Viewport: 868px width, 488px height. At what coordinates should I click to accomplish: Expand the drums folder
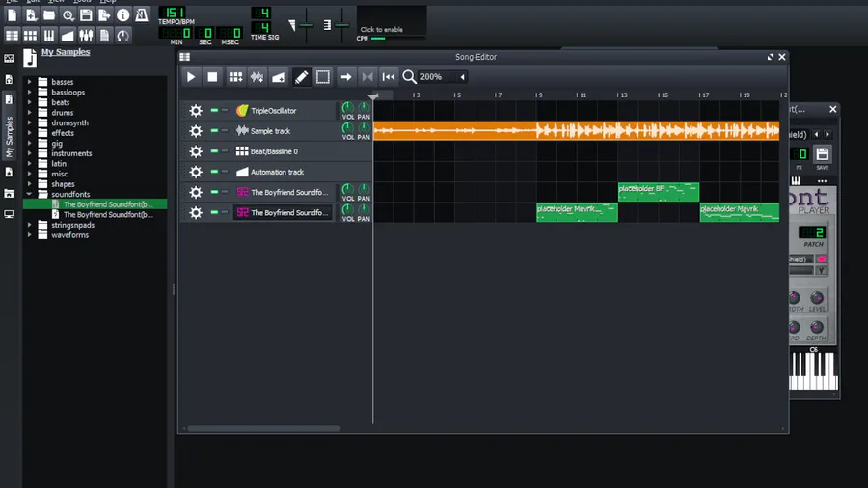(x=29, y=113)
